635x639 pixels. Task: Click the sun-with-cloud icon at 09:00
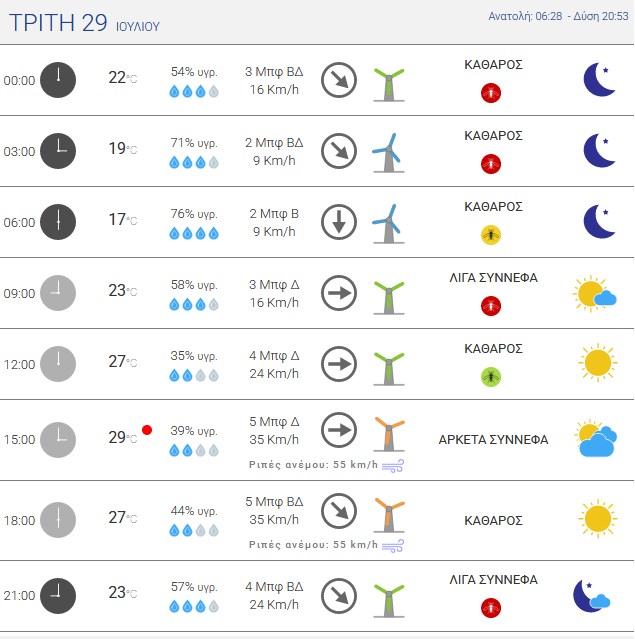click(595, 293)
